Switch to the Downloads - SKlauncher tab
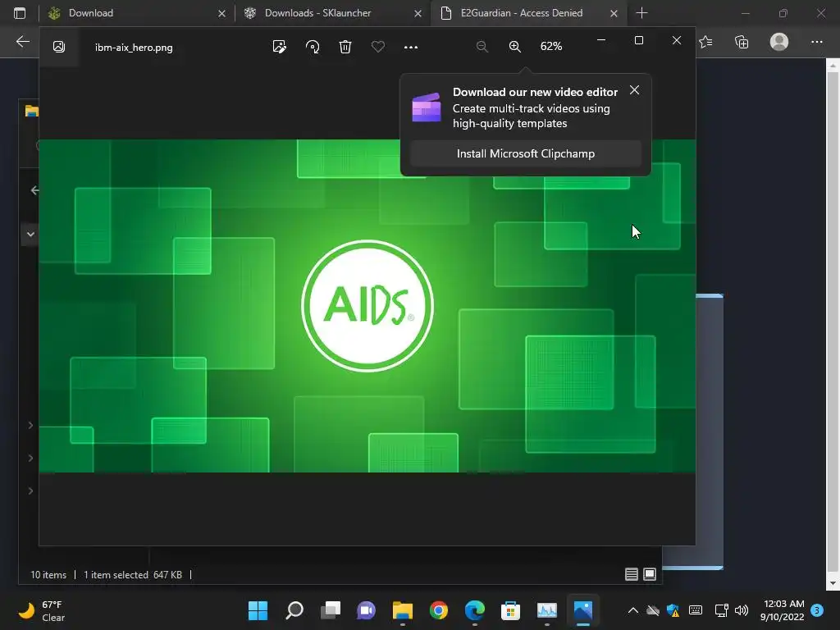Image resolution: width=840 pixels, height=630 pixels. tap(331, 13)
